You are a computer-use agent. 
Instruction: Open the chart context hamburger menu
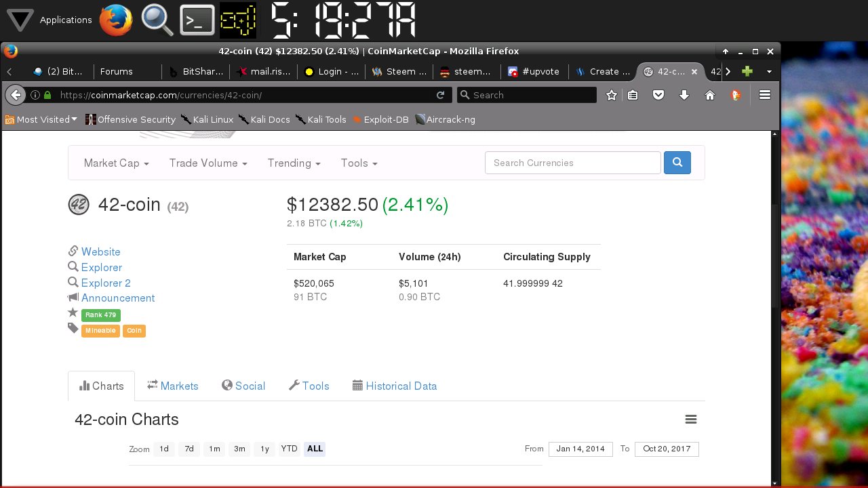[x=691, y=420]
